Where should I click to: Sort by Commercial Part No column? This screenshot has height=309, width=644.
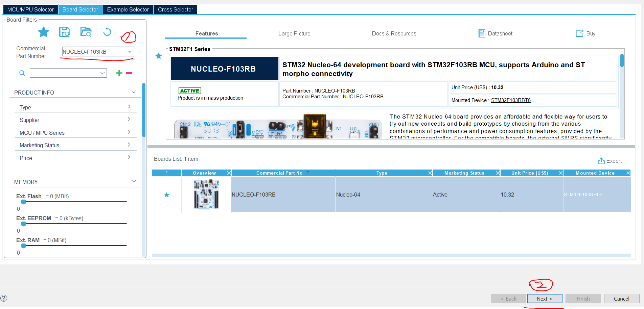283,173
